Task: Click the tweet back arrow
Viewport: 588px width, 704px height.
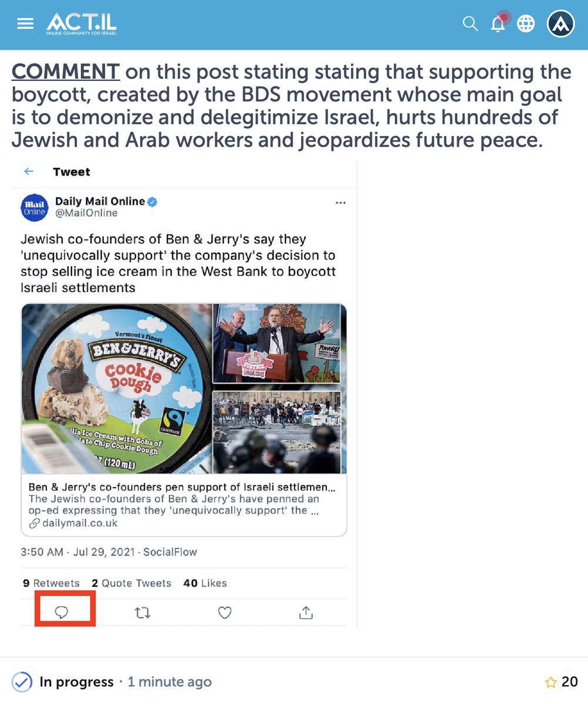Action: 29,171
